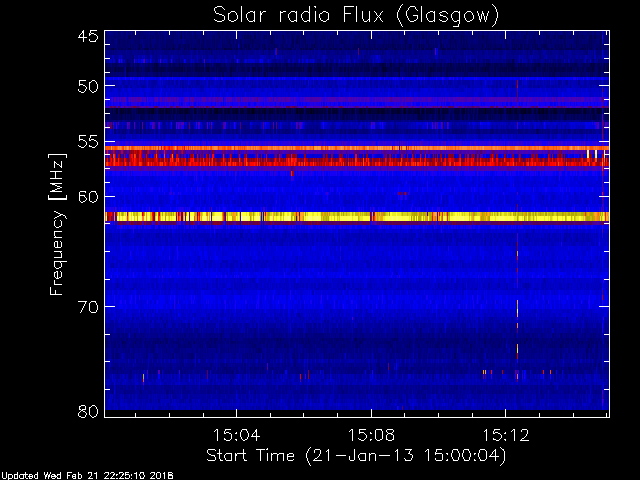This screenshot has width=640, height=480.
Task: Click the 15:04 time axis label
Action: click(236, 435)
